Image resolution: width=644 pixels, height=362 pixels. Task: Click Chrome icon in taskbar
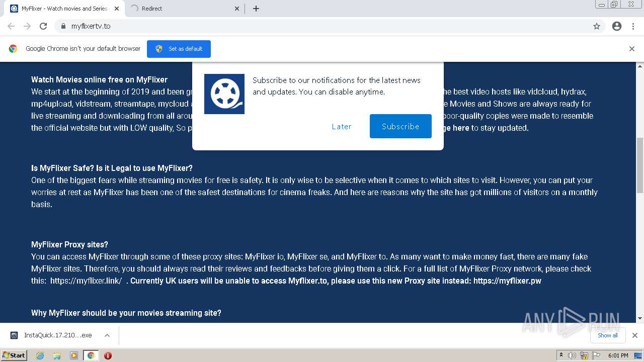(x=91, y=355)
